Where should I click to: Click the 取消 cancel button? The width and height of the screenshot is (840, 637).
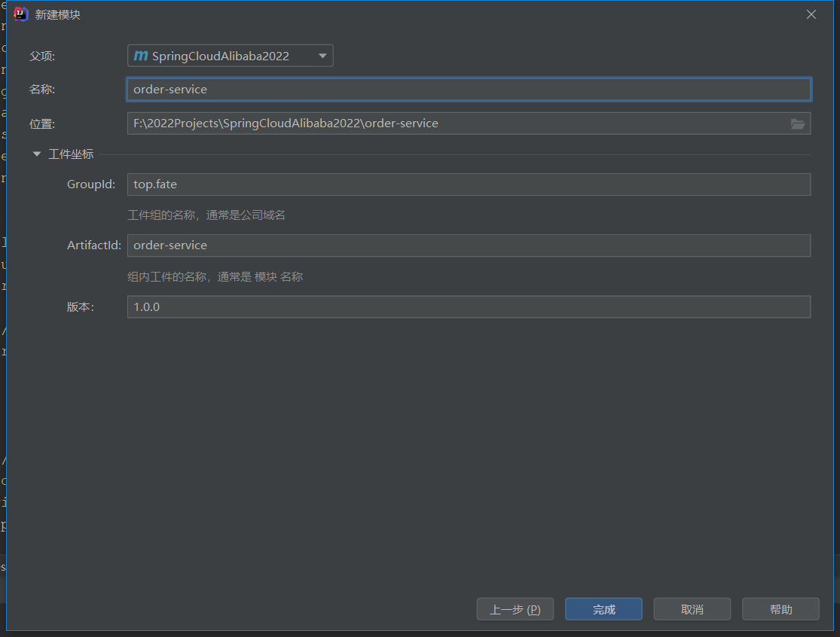pyautogui.click(x=692, y=609)
